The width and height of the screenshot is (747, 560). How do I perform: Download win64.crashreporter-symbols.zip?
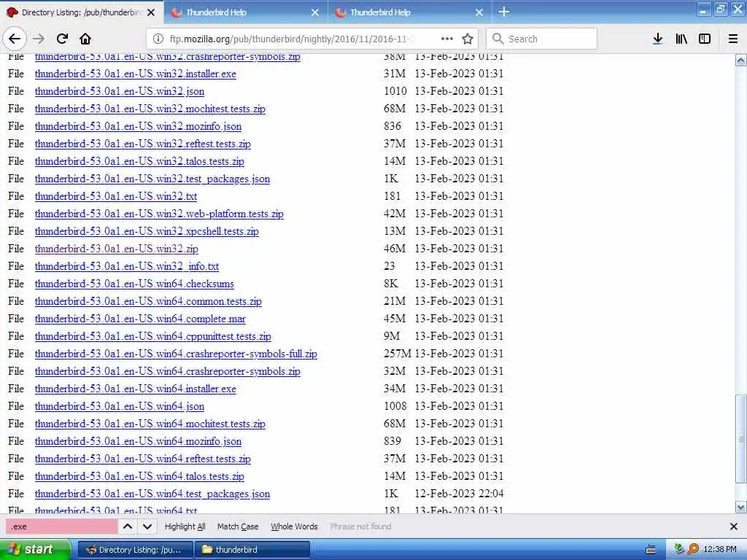168,371
